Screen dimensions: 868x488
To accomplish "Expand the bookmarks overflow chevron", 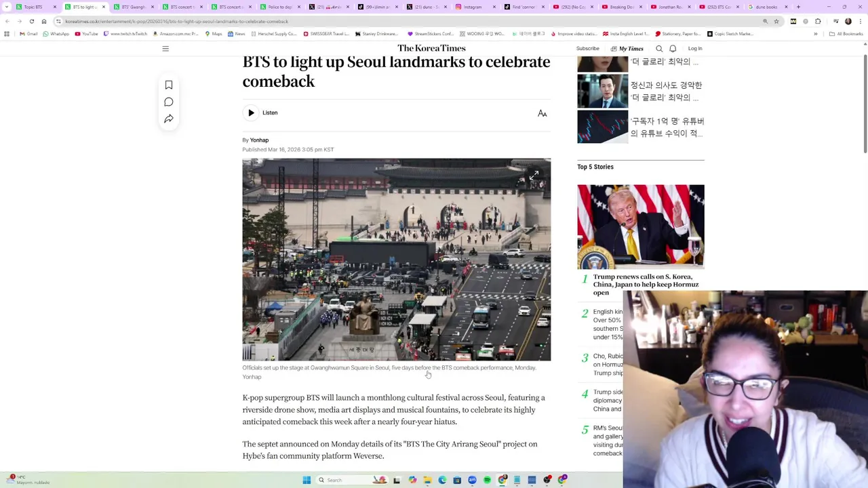I will [x=816, y=34].
